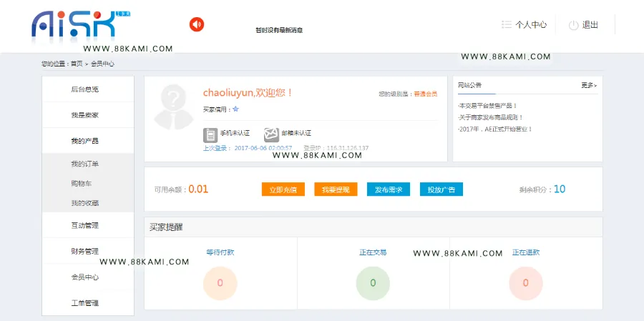Screen dimensions: 644x321
Task: Click the 投放广告 button
Action: click(x=441, y=189)
